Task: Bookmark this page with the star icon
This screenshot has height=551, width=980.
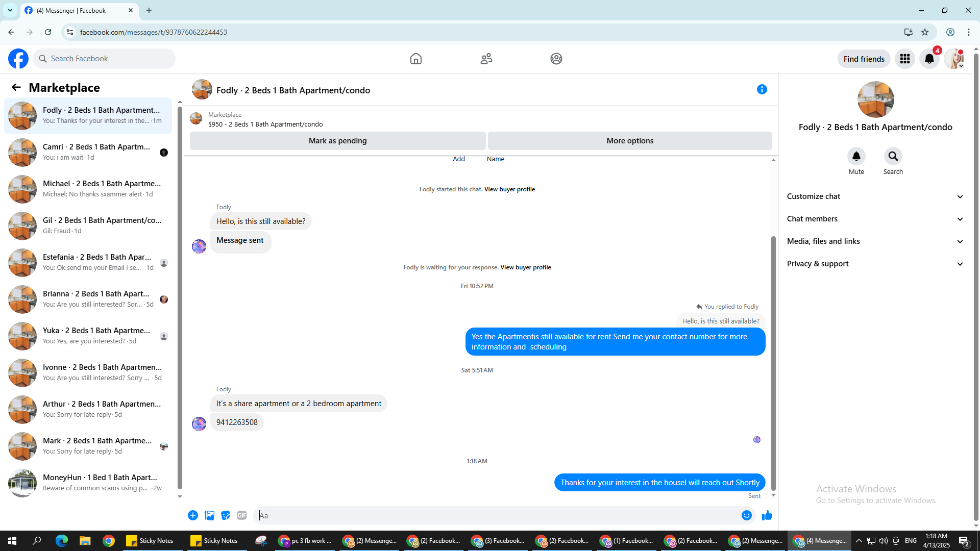Action: (x=925, y=32)
